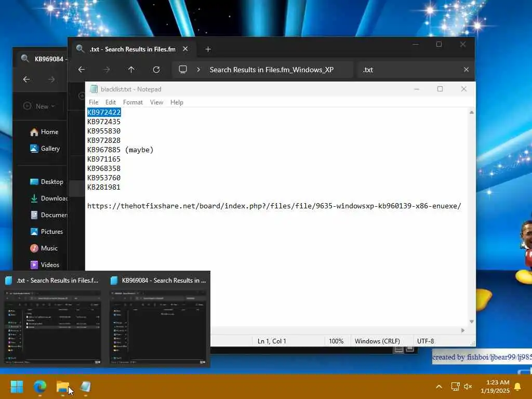Viewport: 532px width, 399px height.
Task: Open the File menu in Notepad
Action: click(94, 102)
